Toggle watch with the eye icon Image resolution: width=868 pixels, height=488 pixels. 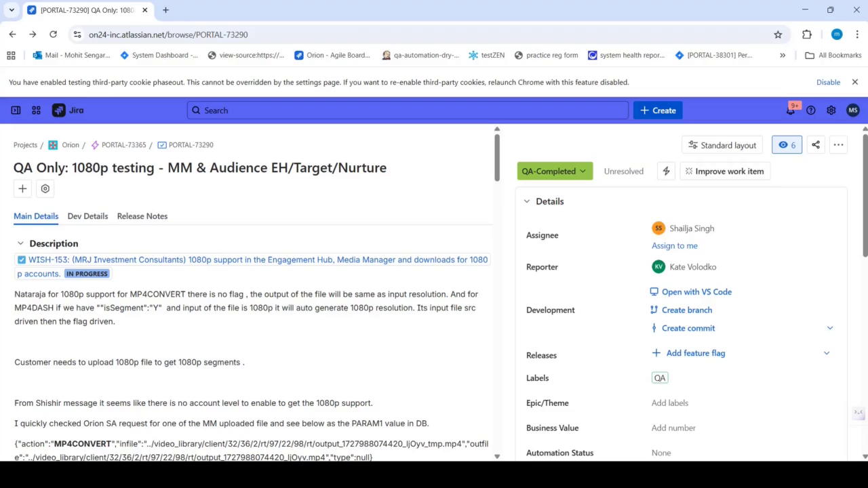click(787, 145)
